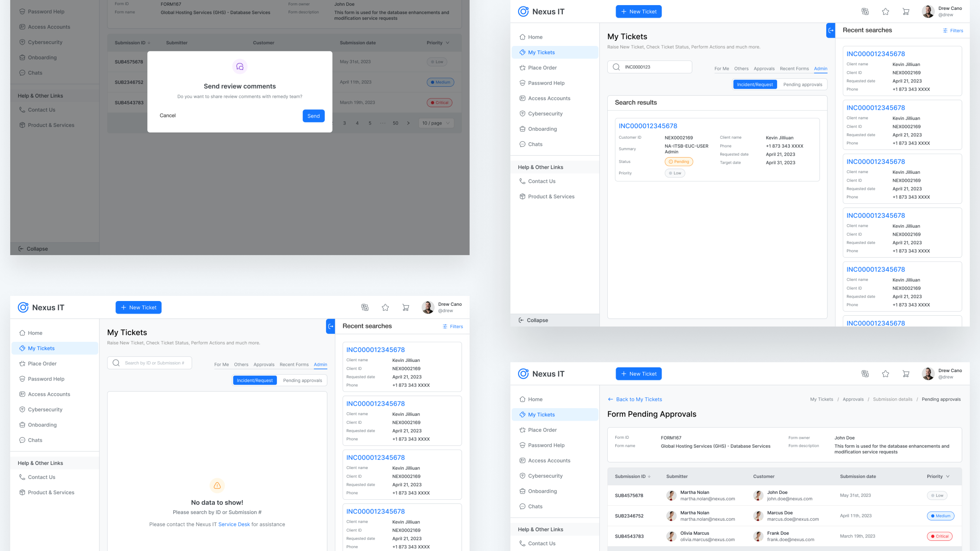Click the next-page chevron after page 50

click(x=408, y=123)
